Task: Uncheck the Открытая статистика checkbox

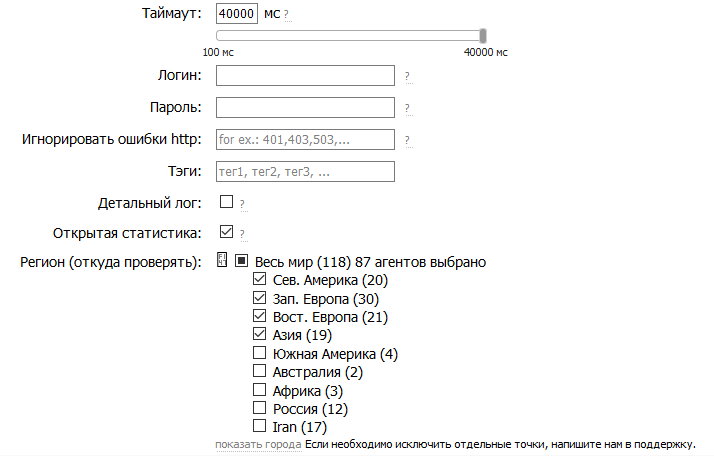Action: pos(226,232)
